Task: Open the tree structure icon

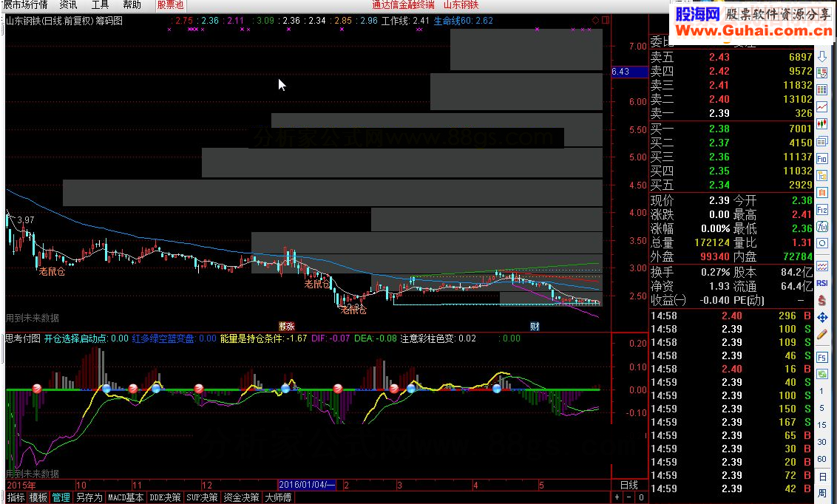Action: [x=822, y=175]
